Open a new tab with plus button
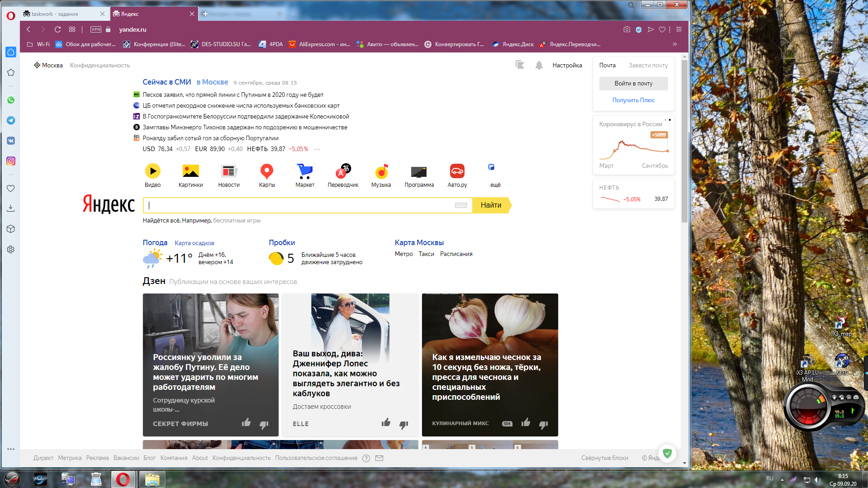 click(x=205, y=14)
